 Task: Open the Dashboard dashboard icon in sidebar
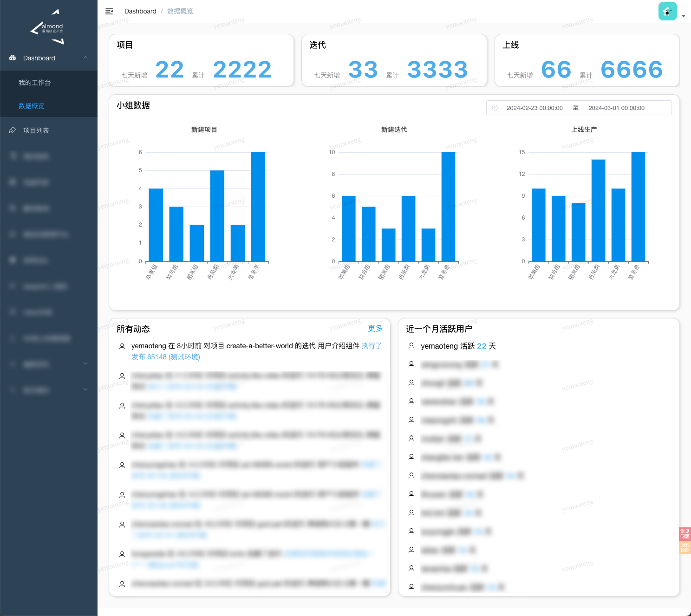tap(12, 58)
